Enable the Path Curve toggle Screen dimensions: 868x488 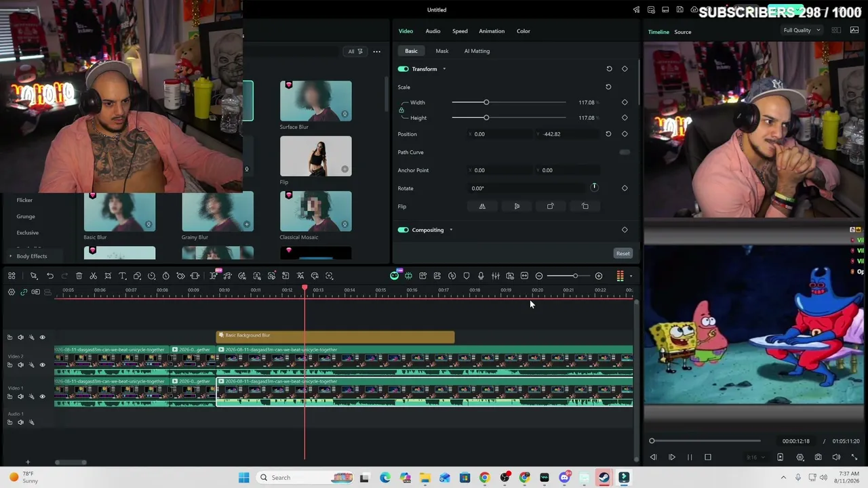pyautogui.click(x=625, y=152)
